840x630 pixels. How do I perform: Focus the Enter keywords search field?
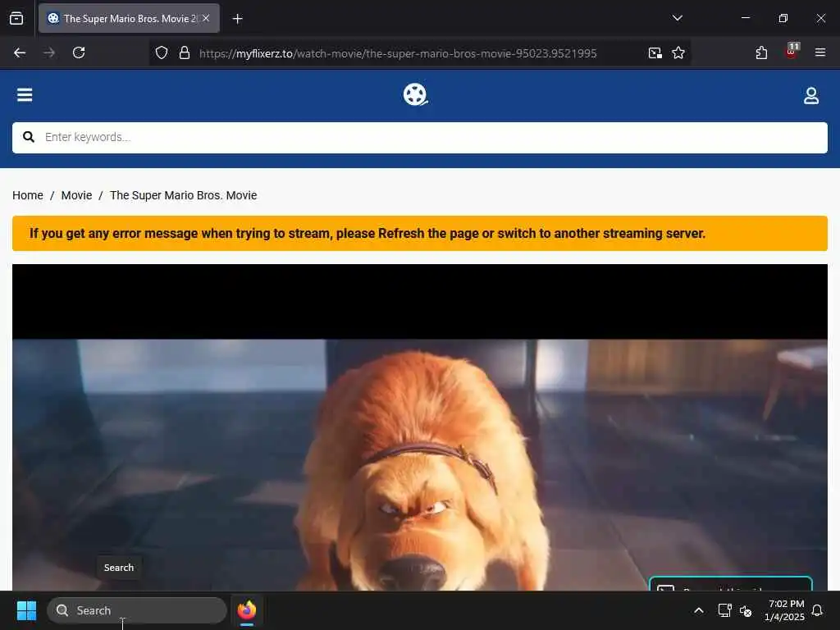point(420,138)
